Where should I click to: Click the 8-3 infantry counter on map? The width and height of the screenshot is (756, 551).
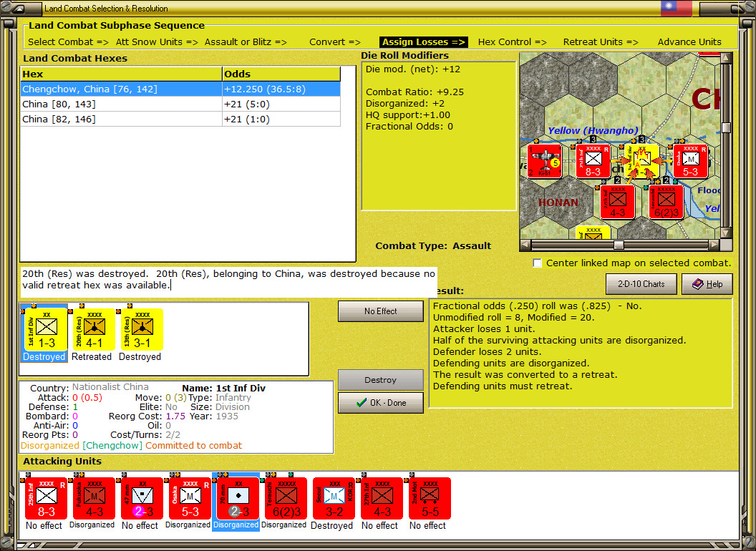pos(593,161)
